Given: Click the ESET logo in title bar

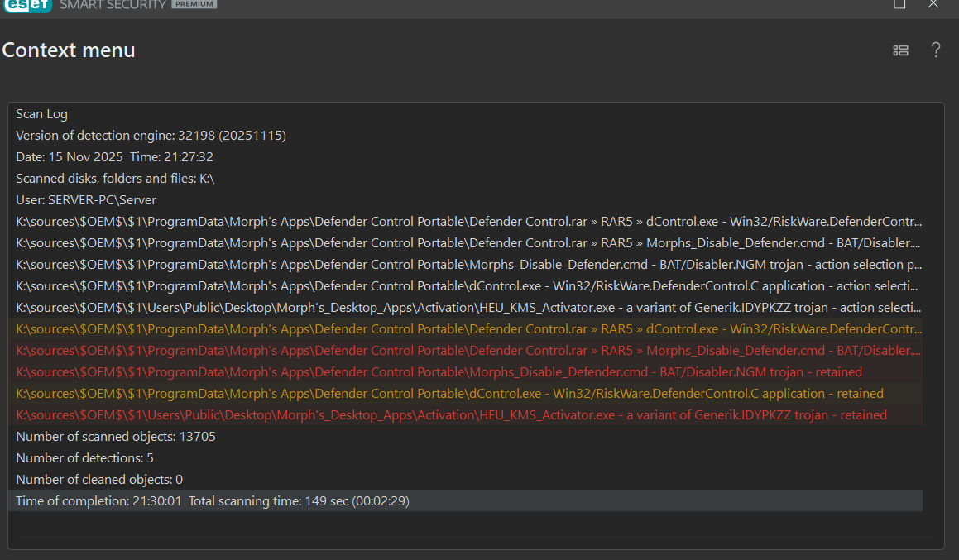Looking at the screenshot, I should [27, 5].
